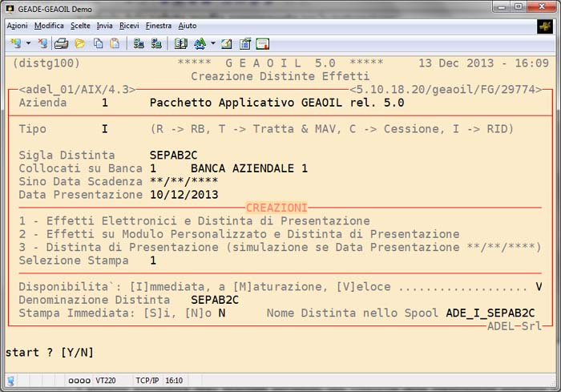Click the new connection toolbar icon
This screenshot has width=561, height=392.
[x=15, y=43]
